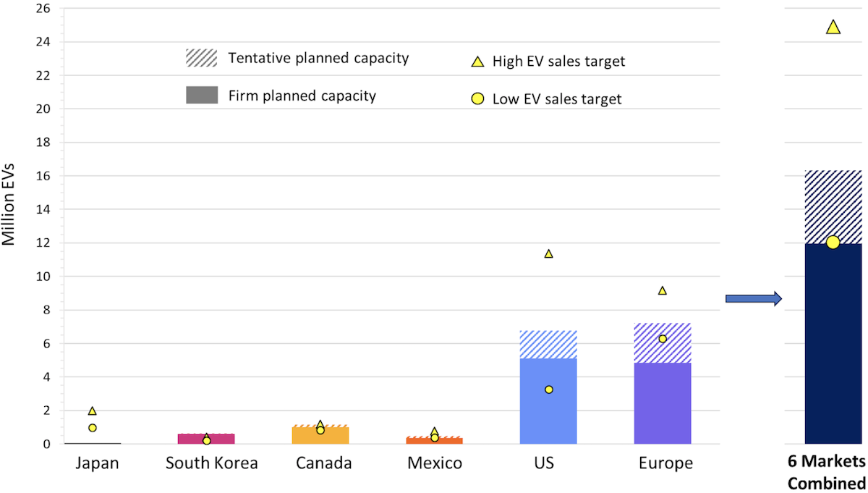
Task: Click the Firm planned capacity gray legend swatch
Action: (x=201, y=95)
